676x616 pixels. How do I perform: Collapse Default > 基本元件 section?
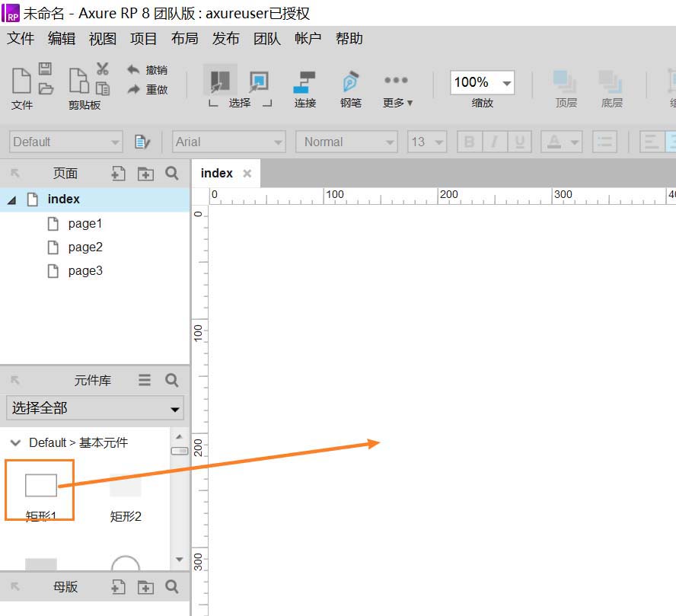coord(15,442)
